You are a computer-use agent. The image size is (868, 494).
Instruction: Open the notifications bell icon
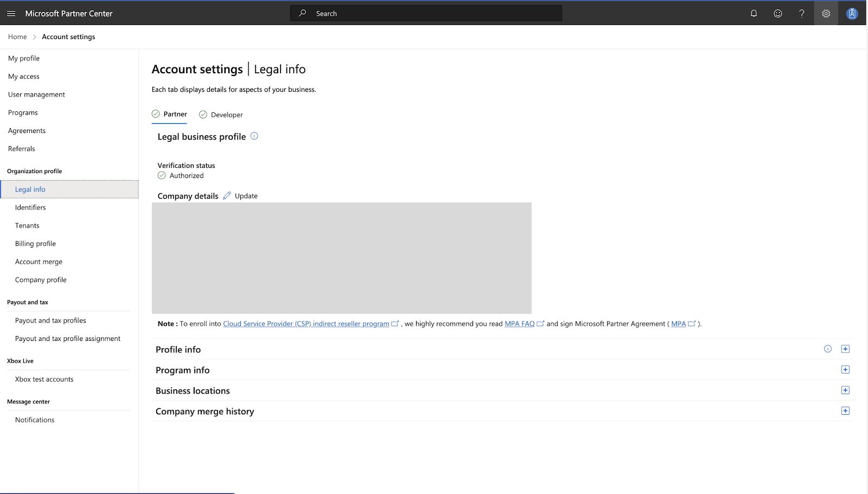[x=754, y=14]
